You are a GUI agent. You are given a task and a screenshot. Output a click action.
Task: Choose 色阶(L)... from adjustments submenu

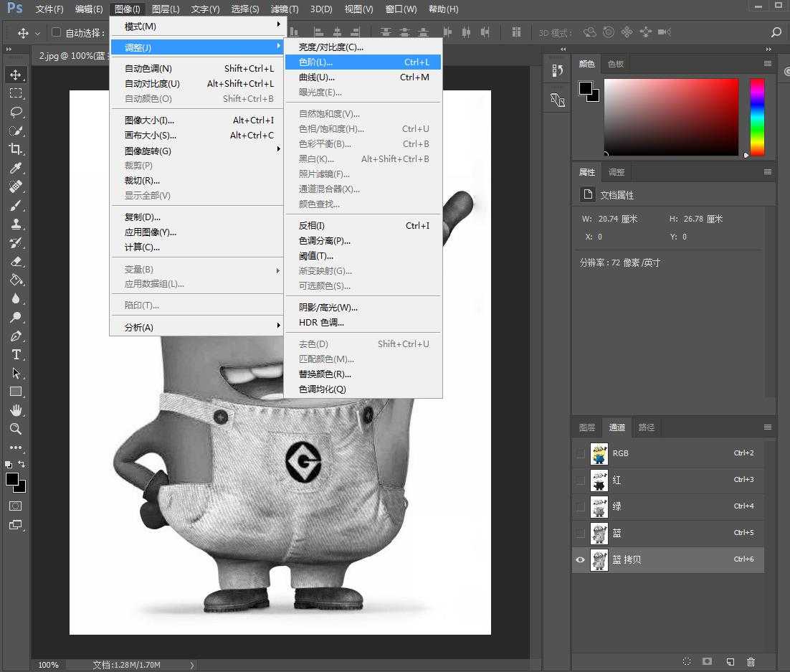[363, 62]
